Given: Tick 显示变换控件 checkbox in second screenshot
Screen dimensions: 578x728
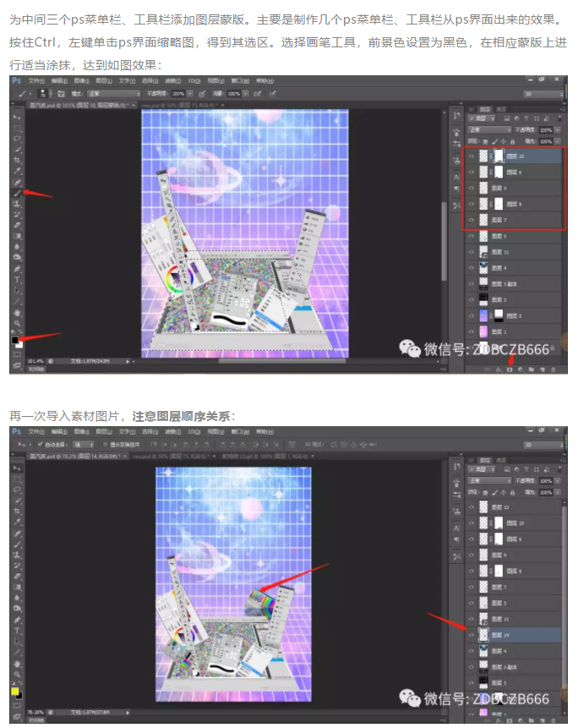Looking at the screenshot, I should point(106,444).
